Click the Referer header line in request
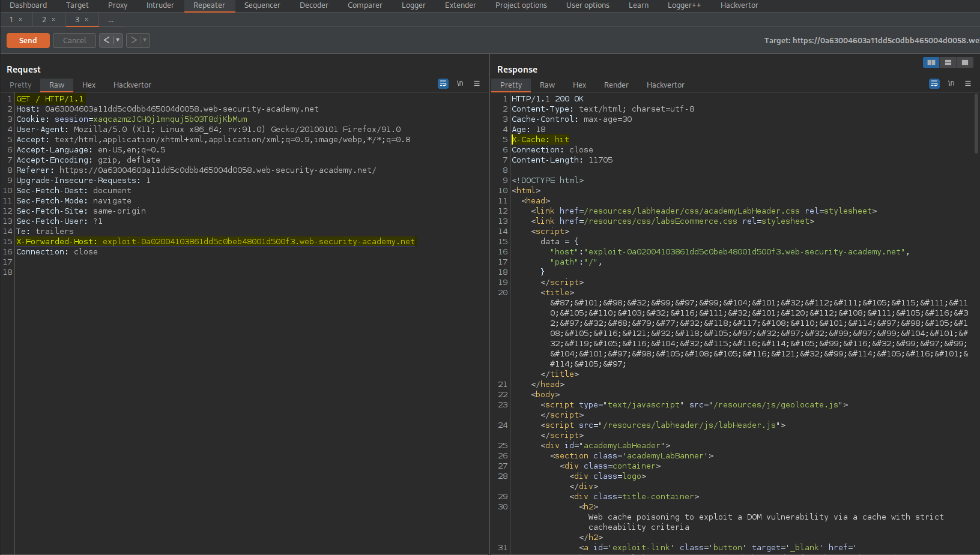 click(196, 170)
